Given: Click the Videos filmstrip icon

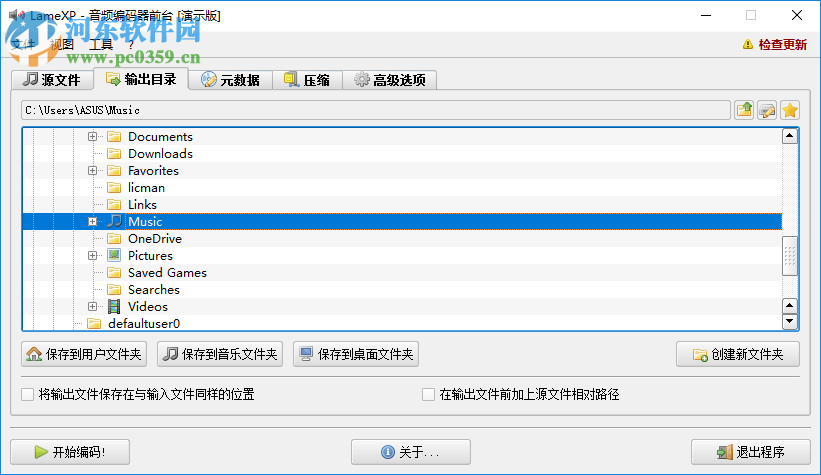Looking at the screenshot, I should point(114,306).
